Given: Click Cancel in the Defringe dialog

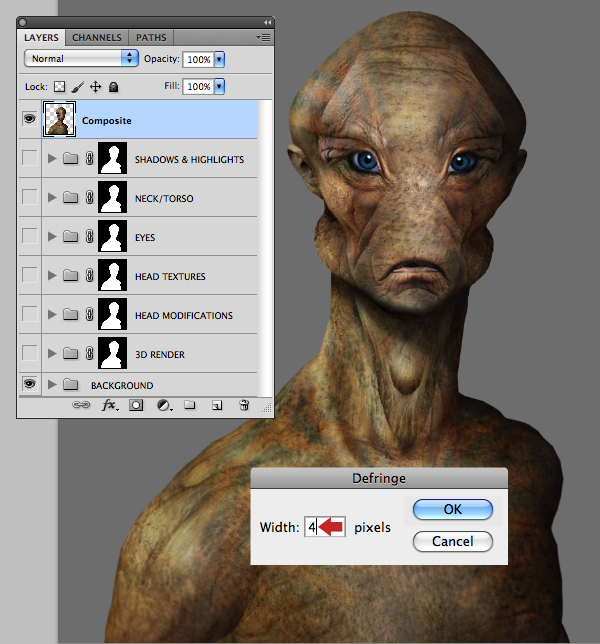Looking at the screenshot, I should (453, 541).
